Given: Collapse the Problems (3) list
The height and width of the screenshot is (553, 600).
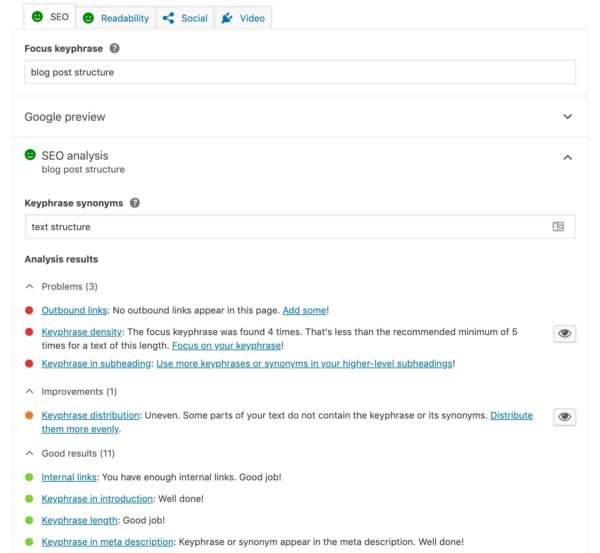Looking at the screenshot, I should tap(29, 286).
